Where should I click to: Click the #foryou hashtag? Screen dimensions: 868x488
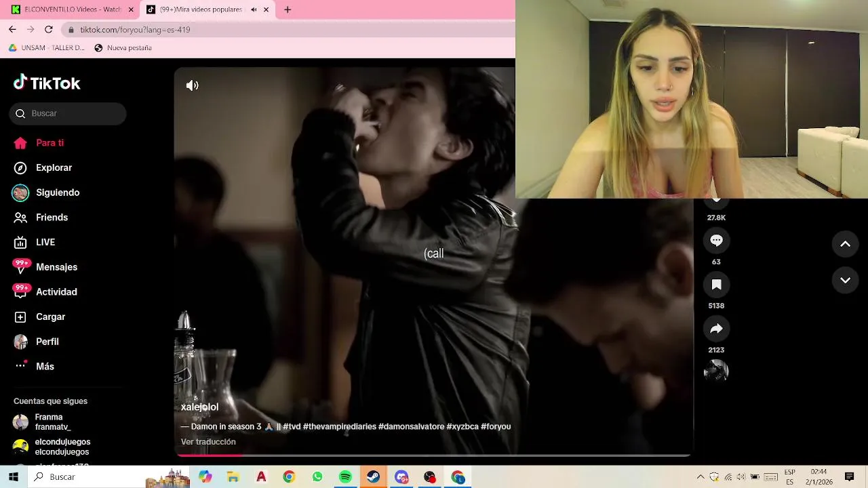[496, 426]
